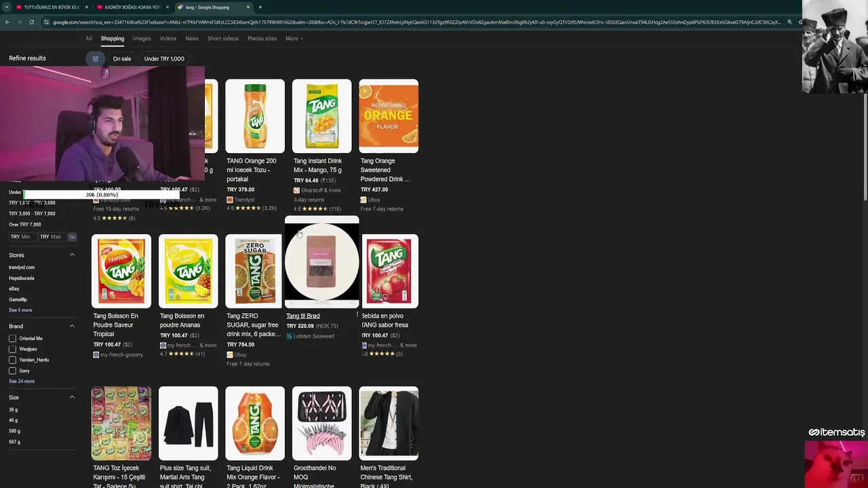Open Tang Orange Sweetened Powdered Drink image
This screenshot has height=488, width=868.
point(389,116)
